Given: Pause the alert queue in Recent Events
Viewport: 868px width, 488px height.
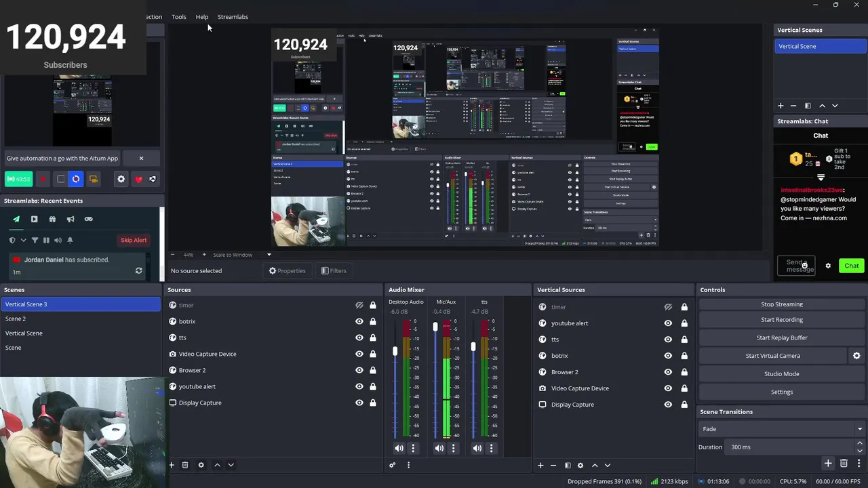Looking at the screenshot, I should (46, 240).
